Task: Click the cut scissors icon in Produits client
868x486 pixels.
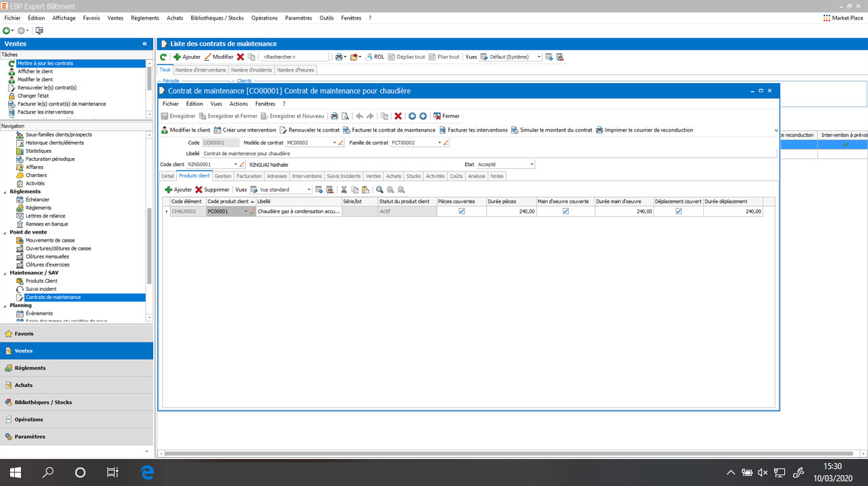Action: [x=344, y=190]
